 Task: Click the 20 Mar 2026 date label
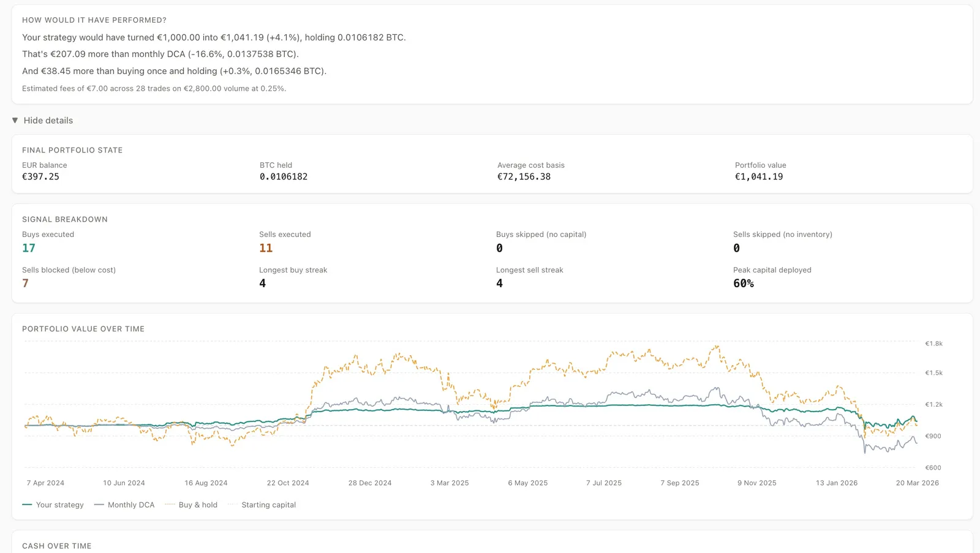pyautogui.click(x=917, y=483)
